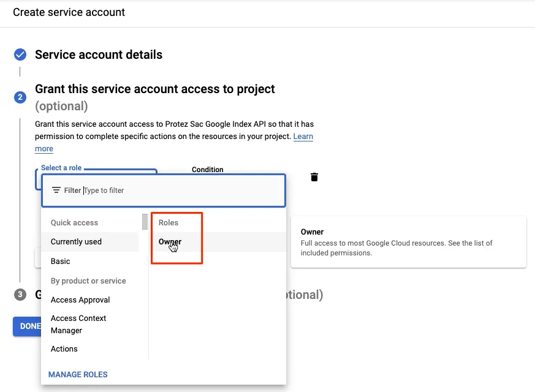Open the Access Approval category
The height and width of the screenshot is (392, 535).
pos(90,300)
